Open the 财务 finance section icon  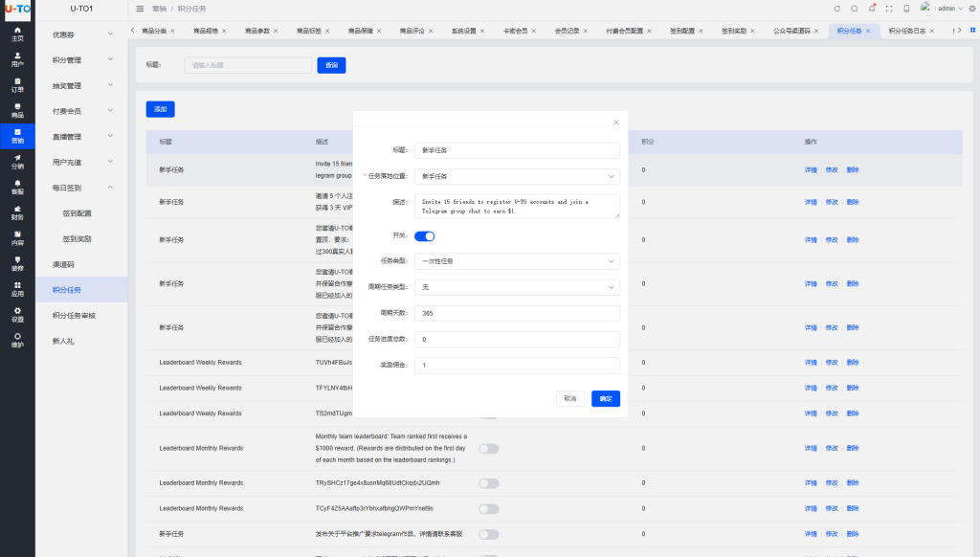[x=17, y=213]
